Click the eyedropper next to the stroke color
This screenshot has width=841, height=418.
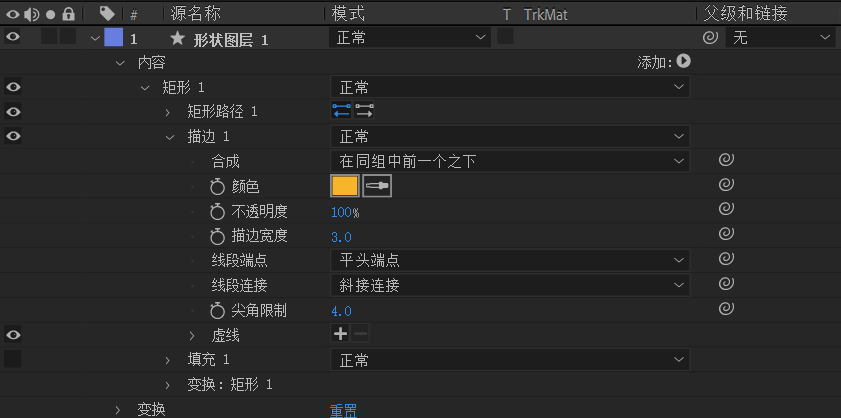[x=377, y=186]
